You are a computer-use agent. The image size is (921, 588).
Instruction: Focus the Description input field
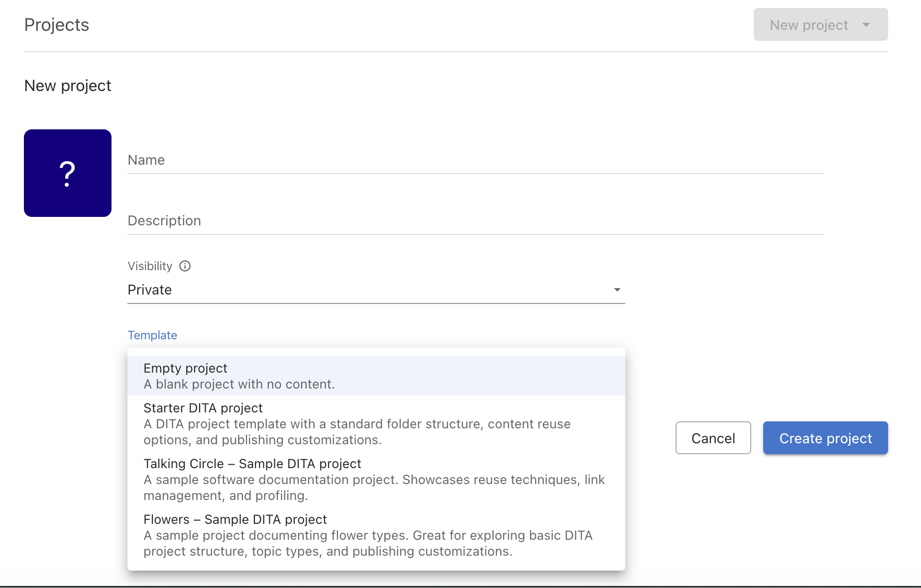[x=475, y=221]
